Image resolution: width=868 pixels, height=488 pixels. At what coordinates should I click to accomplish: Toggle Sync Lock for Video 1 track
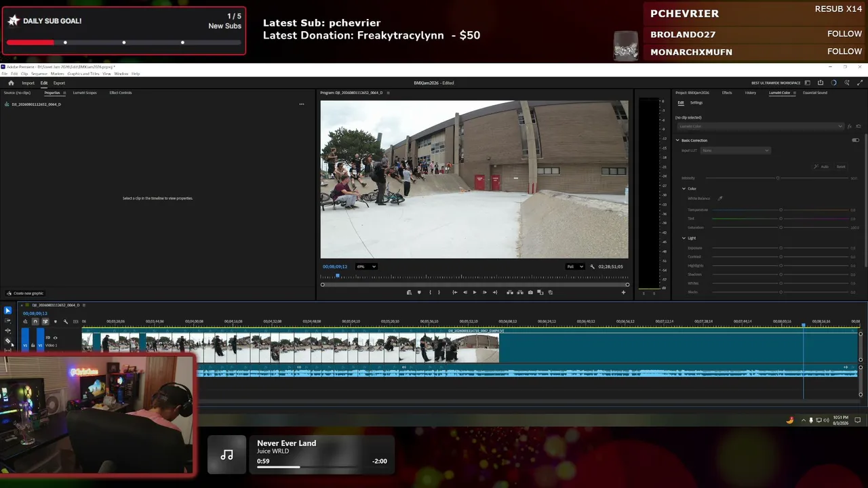coord(47,338)
